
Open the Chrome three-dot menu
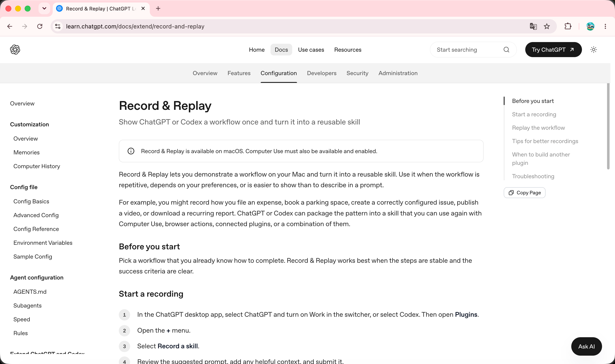click(x=605, y=26)
